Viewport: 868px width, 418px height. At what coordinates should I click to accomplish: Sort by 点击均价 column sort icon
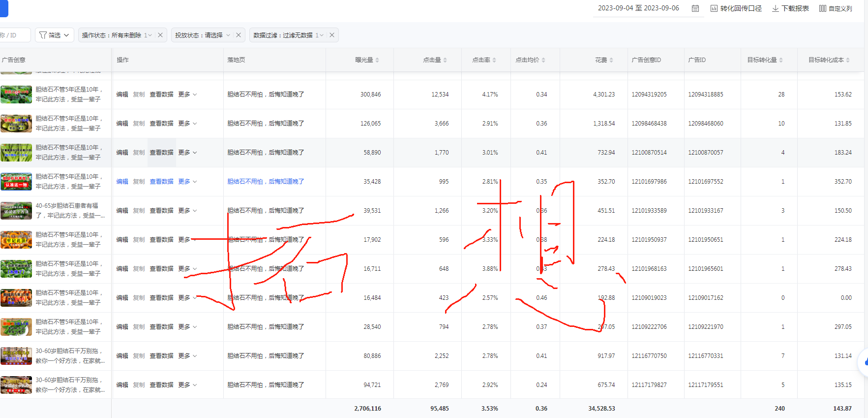pos(543,60)
